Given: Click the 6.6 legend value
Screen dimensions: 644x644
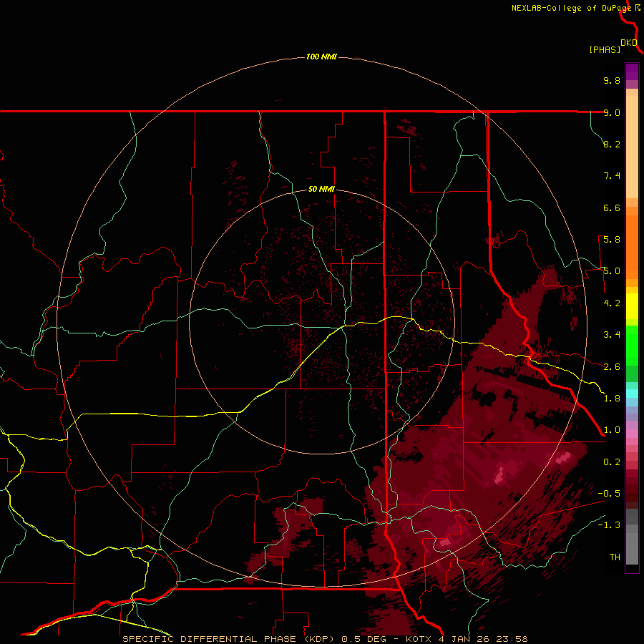Looking at the screenshot, I should point(612,208).
